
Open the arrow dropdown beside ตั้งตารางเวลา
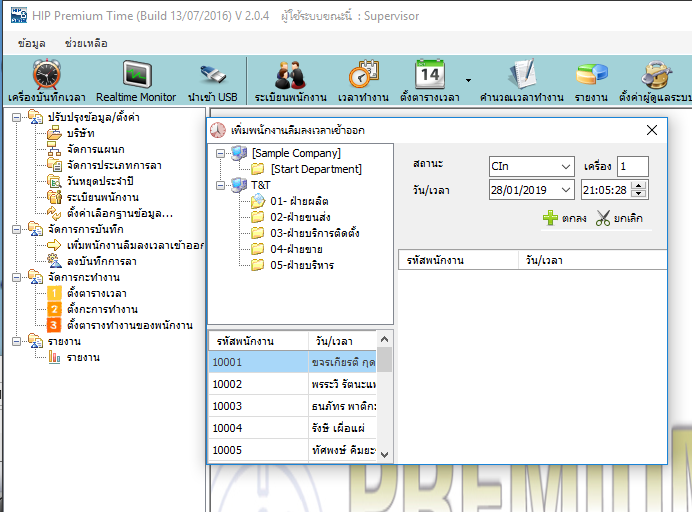pyautogui.click(x=468, y=81)
